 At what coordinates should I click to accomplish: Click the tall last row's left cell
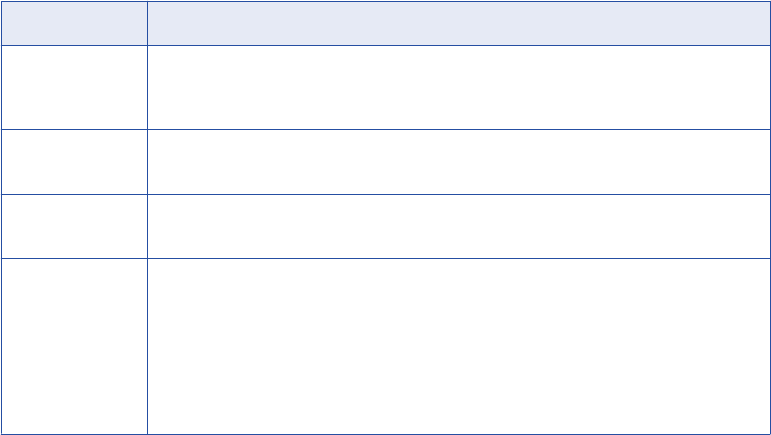(x=74, y=346)
